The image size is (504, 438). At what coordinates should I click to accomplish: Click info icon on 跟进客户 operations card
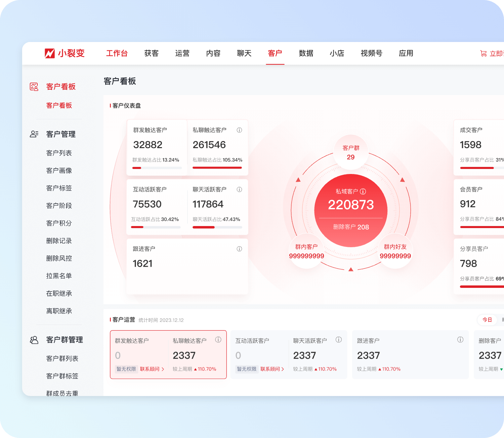coord(460,340)
